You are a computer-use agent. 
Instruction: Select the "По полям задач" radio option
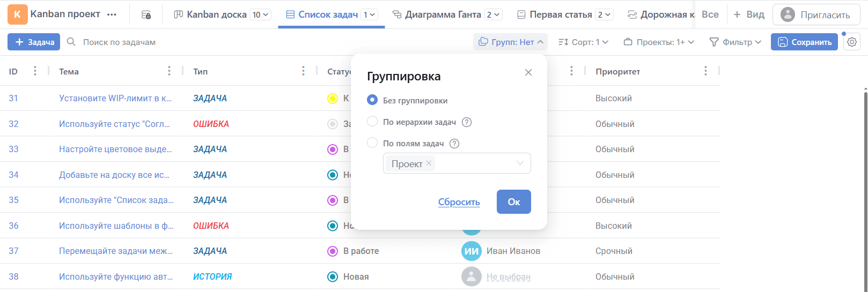[x=372, y=143]
